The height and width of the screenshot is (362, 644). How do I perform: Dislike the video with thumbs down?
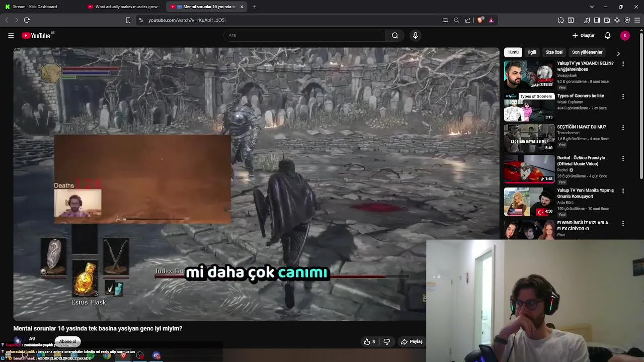coord(386,341)
